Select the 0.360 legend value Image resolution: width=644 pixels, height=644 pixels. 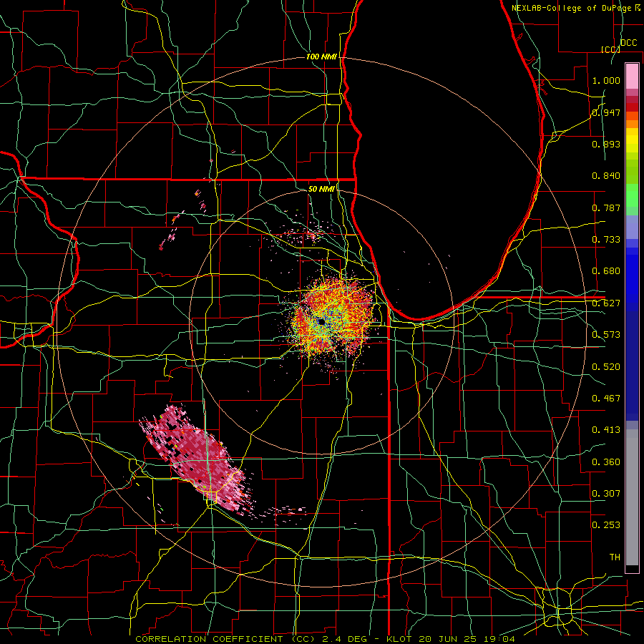[x=606, y=462]
